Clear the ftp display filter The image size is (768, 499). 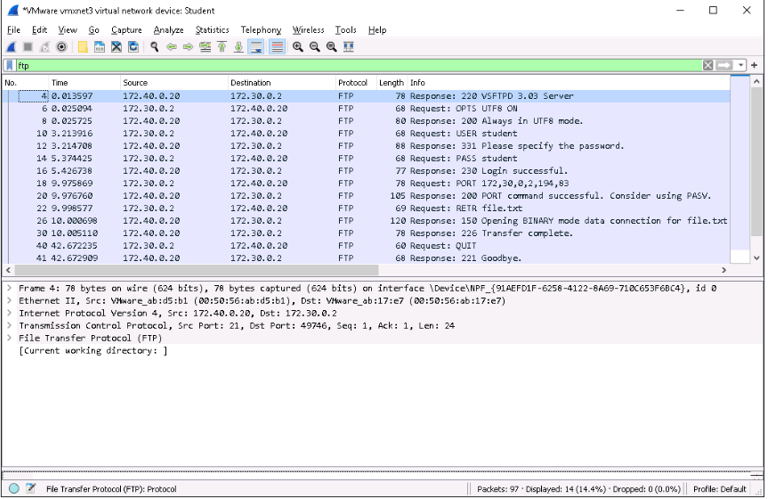(x=708, y=65)
